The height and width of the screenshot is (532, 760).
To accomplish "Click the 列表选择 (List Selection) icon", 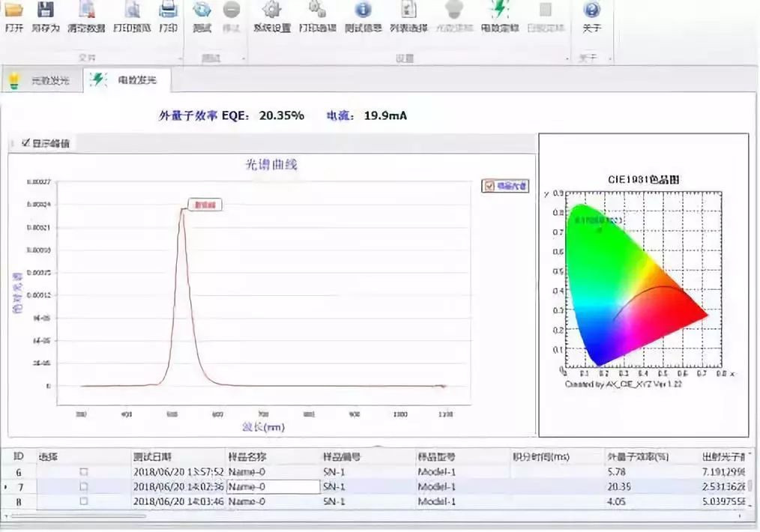I will pos(408,9).
